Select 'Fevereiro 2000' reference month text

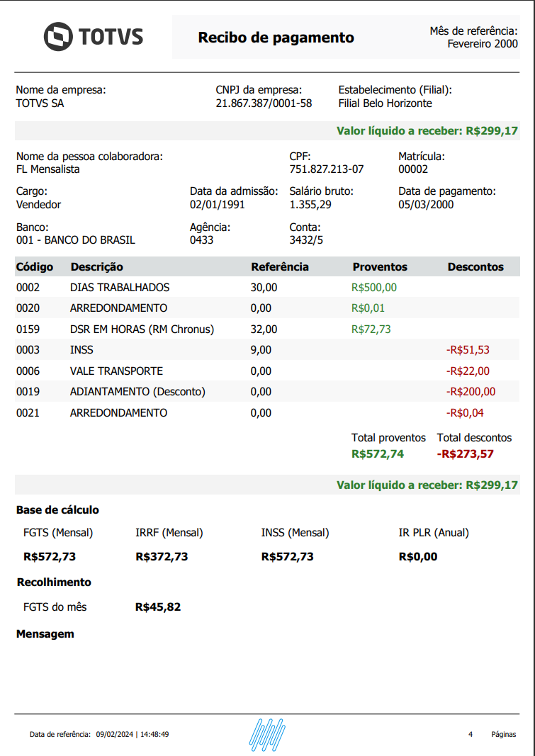click(x=483, y=44)
